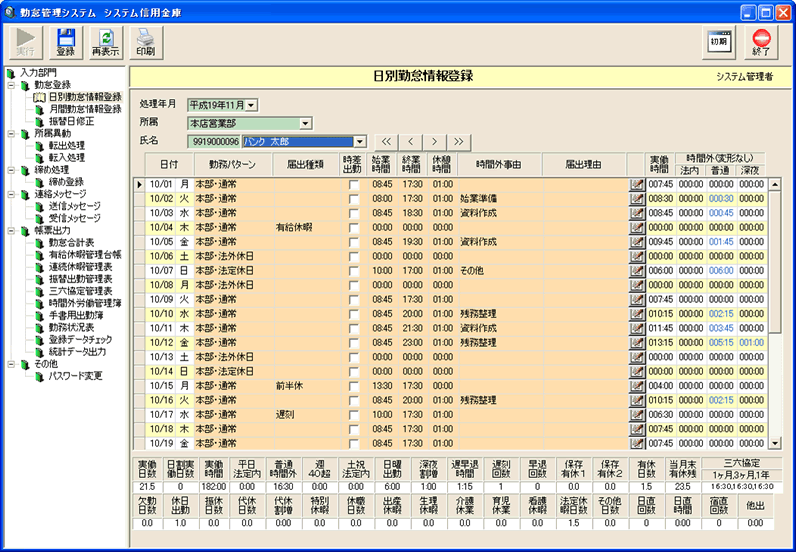Screen dimensions: 796x552
Task: Select 受信メッセージ in the tree
Action: [x=75, y=218]
